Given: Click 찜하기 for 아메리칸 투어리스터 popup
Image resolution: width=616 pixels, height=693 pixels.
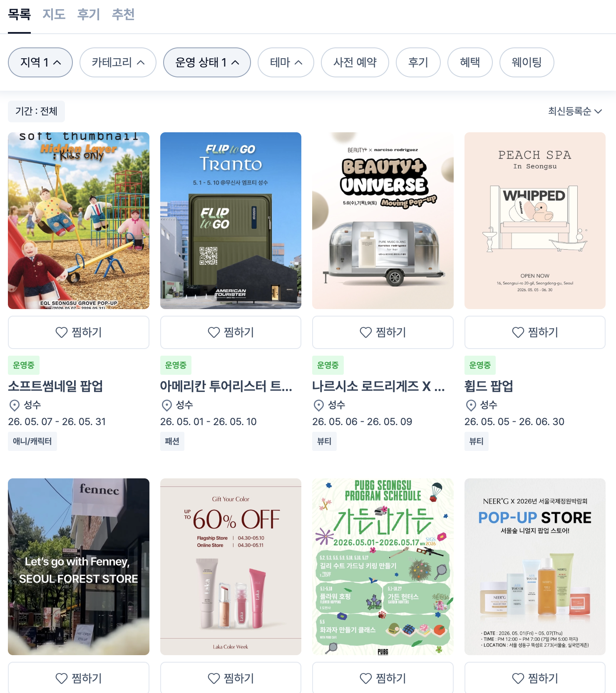Looking at the screenshot, I should point(231,332).
